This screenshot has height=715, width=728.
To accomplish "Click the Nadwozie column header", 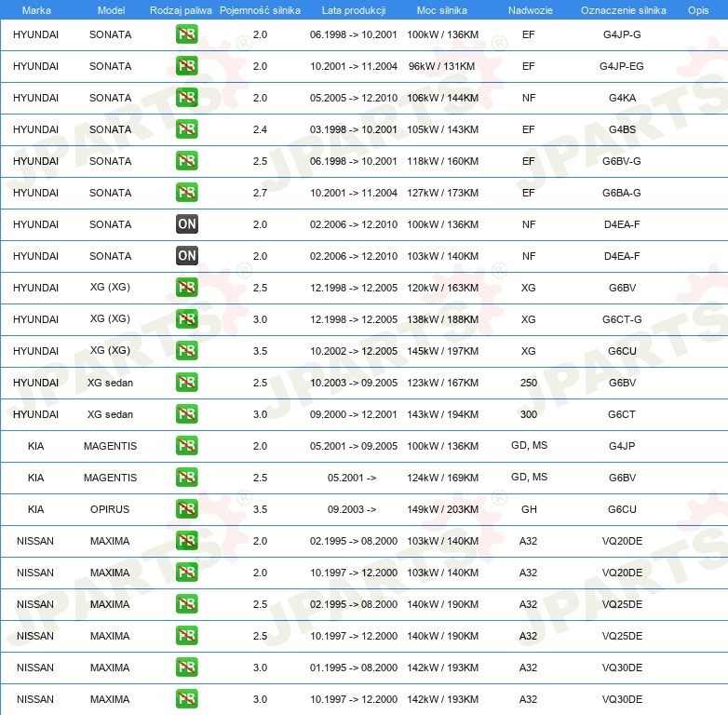I will tap(531, 10).
